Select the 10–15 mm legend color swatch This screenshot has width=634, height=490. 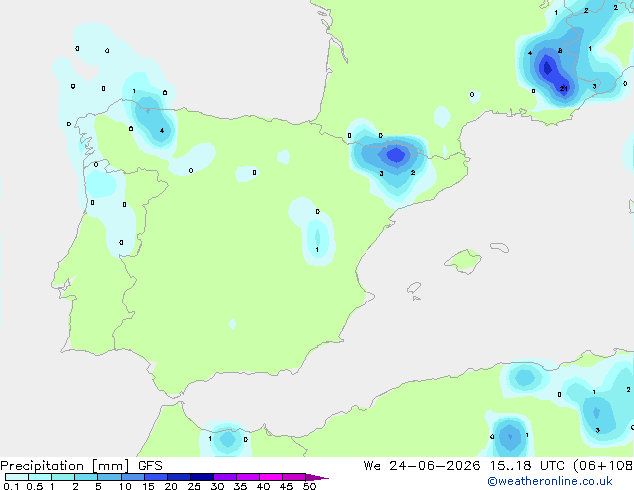pos(133,477)
